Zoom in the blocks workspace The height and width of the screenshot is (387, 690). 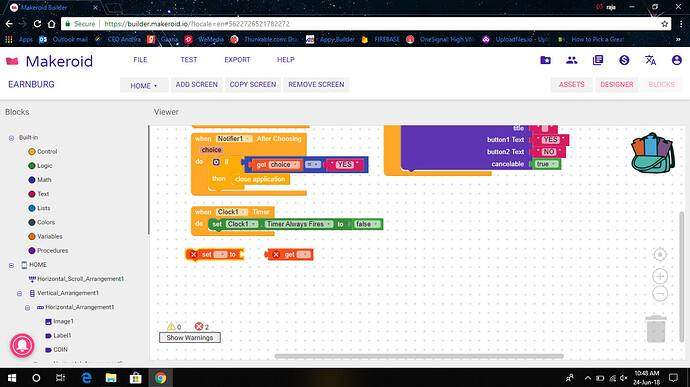660,276
